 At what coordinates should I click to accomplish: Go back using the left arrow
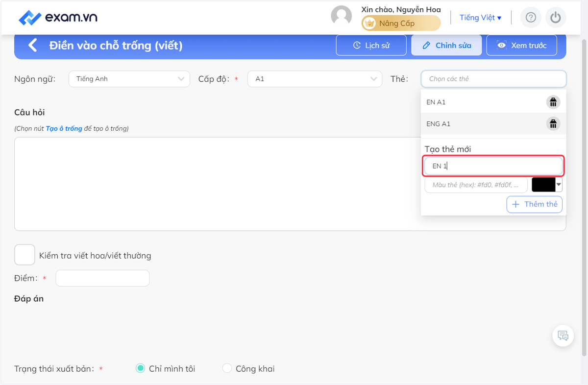click(x=32, y=46)
